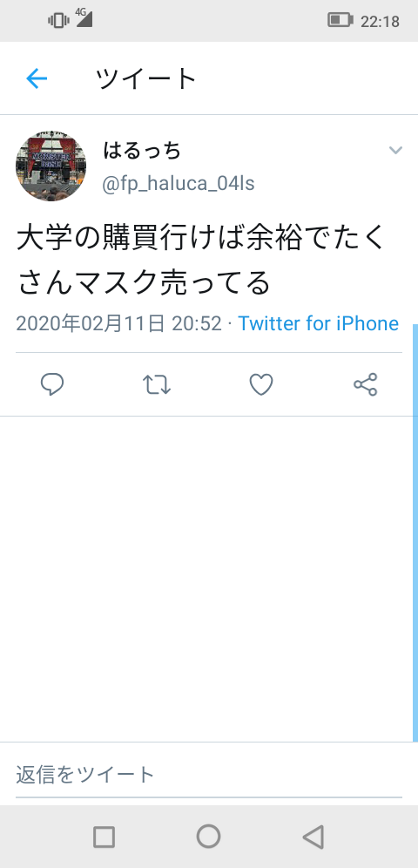Open tweet options chevron next to はるっち

point(395,150)
